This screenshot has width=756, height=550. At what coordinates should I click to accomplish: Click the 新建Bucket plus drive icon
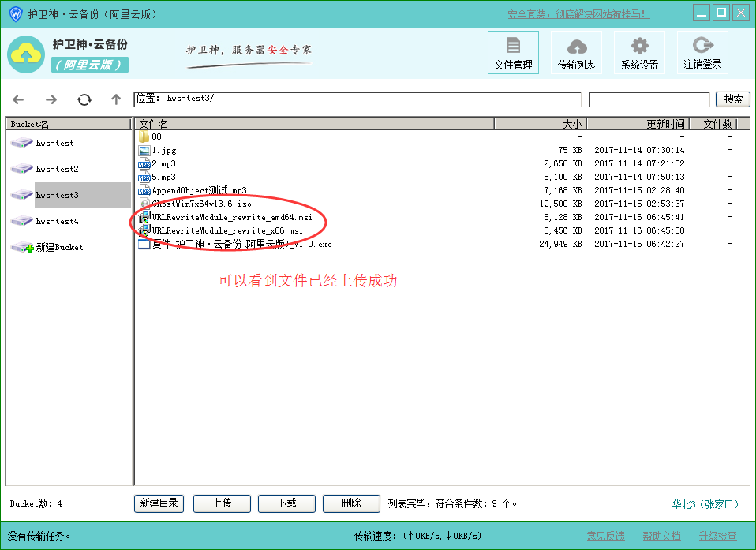coord(22,247)
